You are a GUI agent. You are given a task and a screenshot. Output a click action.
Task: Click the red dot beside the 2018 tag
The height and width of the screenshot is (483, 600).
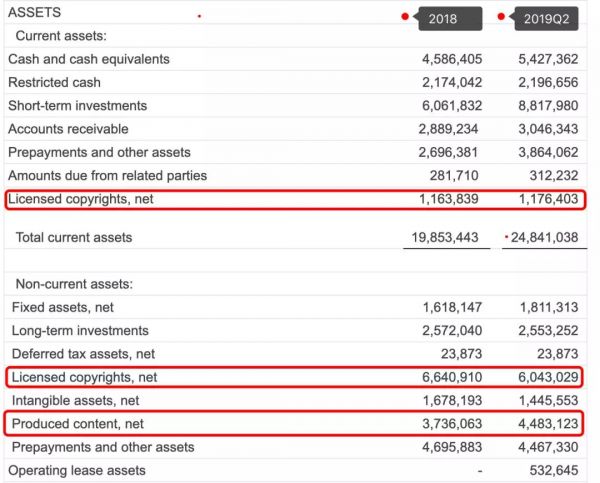404,16
